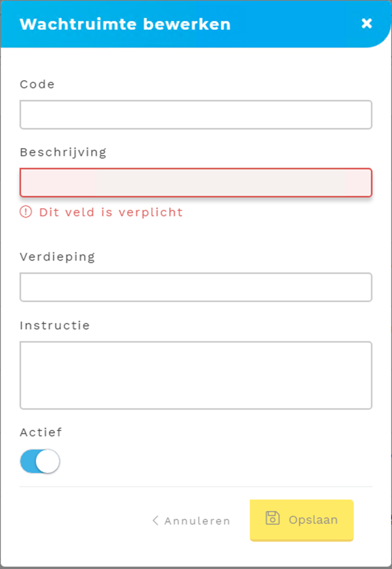
Task: Click the Verdieping label
Action: pyautogui.click(x=57, y=256)
